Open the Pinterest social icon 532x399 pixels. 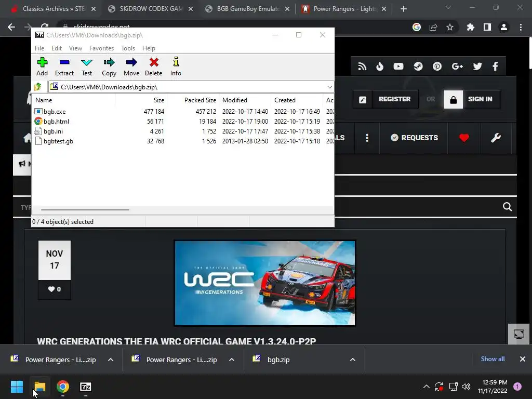437,66
